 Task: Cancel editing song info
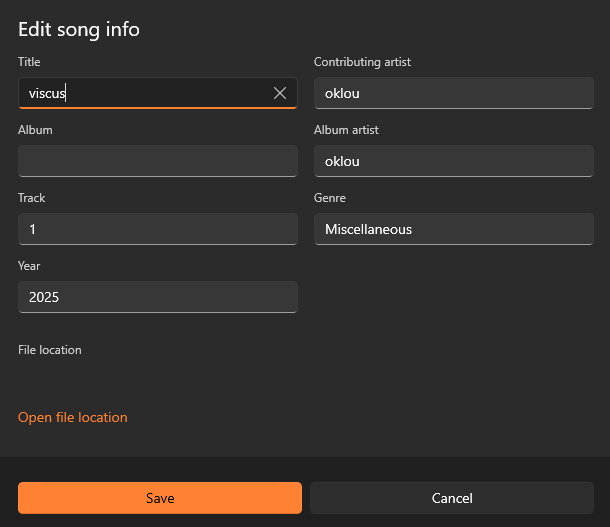[x=452, y=498]
